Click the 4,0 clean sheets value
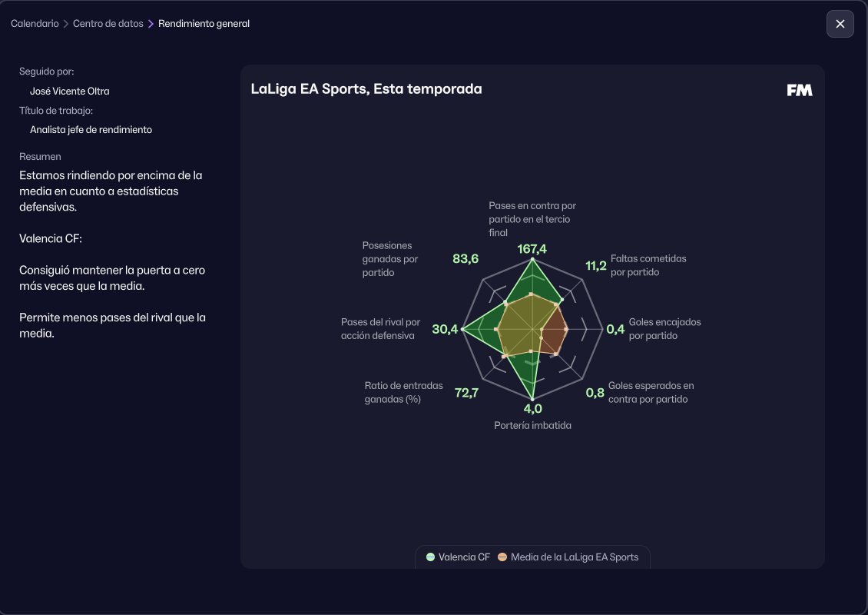Screen dimensions: 868x615 click(x=532, y=409)
